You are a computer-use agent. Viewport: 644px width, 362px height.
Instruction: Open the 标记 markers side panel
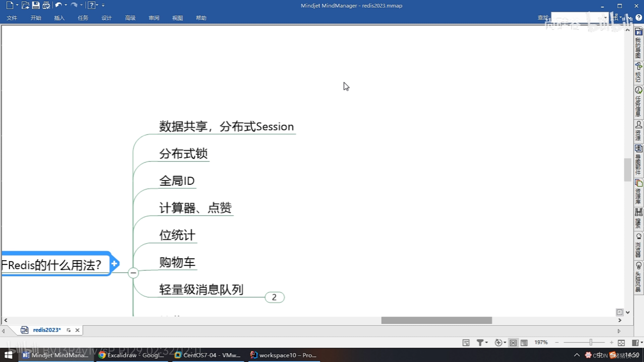639,72
